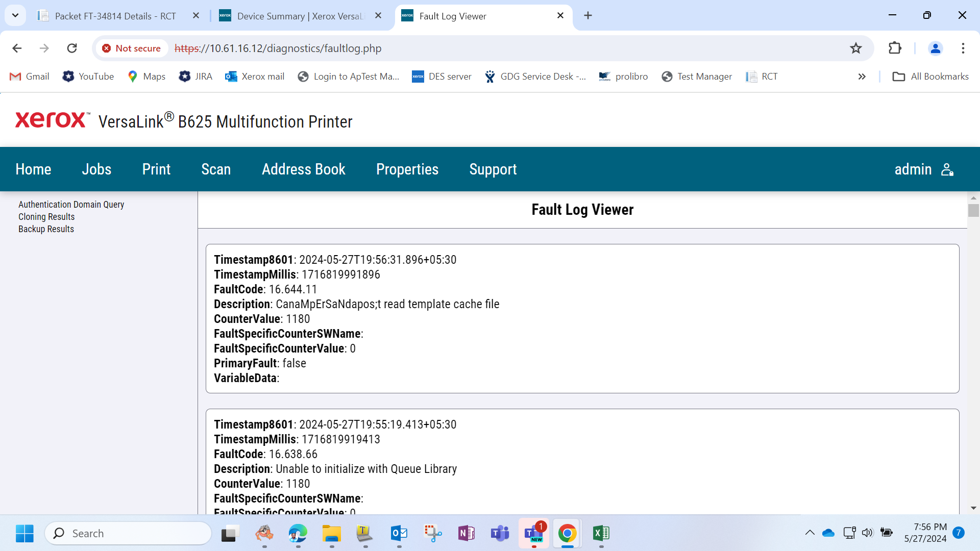Show more bookmarks with the double chevron
This screenshot has height=551, width=980.
click(x=862, y=77)
